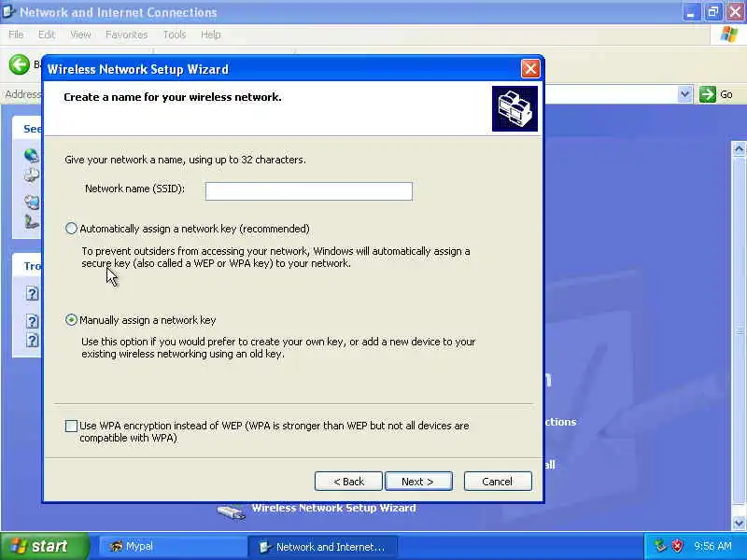The image size is (747, 560).
Task: Select Manually assign a network key
Action: 71,320
